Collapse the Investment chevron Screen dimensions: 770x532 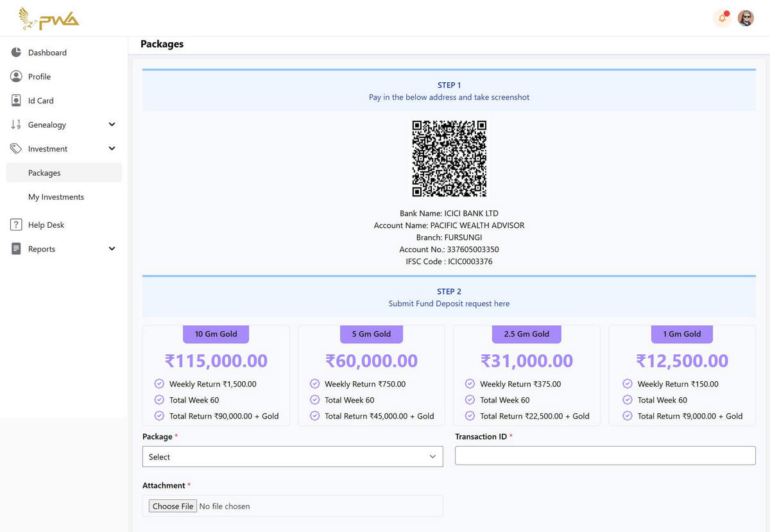click(x=112, y=149)
